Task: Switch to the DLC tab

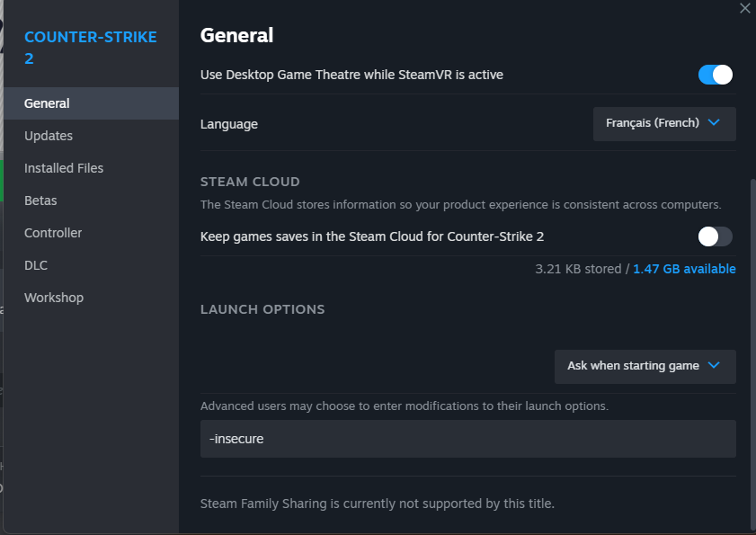Action: tap(36, 265)
